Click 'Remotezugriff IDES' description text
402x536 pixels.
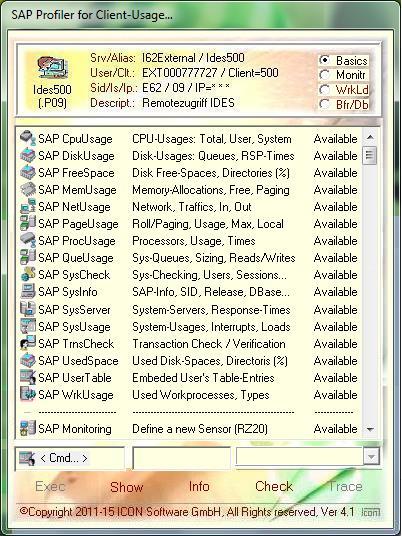click(188, 103)
